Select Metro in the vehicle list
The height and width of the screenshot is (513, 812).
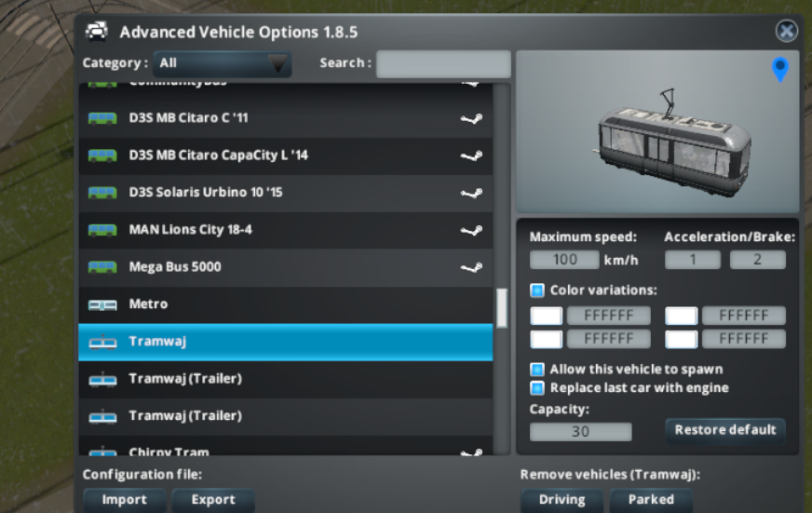[285, 304]
